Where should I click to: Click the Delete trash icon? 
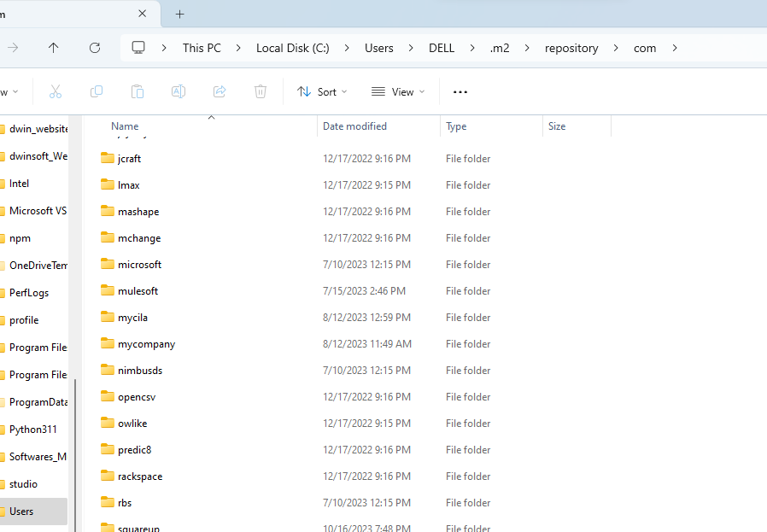coord(261,91)
